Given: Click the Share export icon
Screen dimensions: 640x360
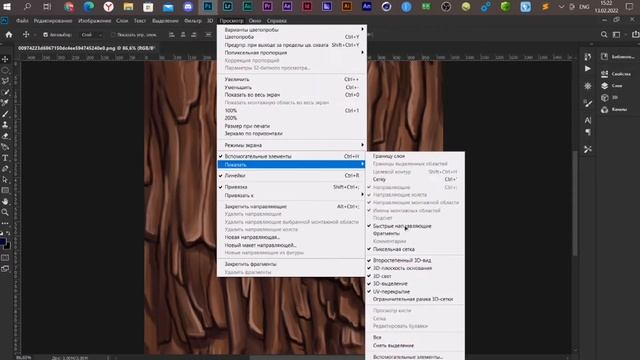Looking at the screenshot, I should point(635,35).
